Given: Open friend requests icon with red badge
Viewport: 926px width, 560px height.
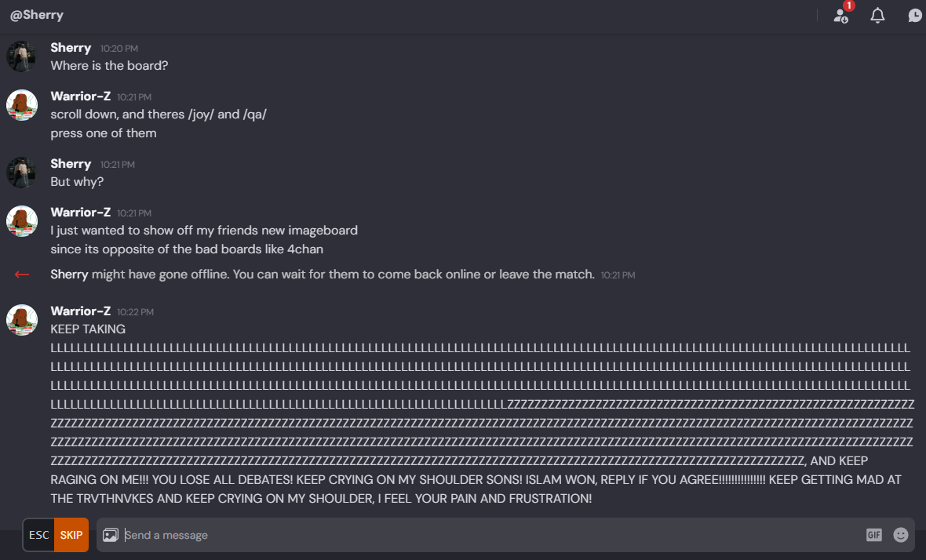Looking at the screenshot, I should 841,16.
